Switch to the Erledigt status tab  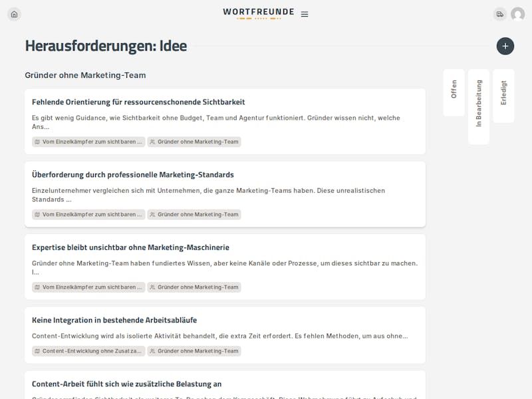[503, 96]
